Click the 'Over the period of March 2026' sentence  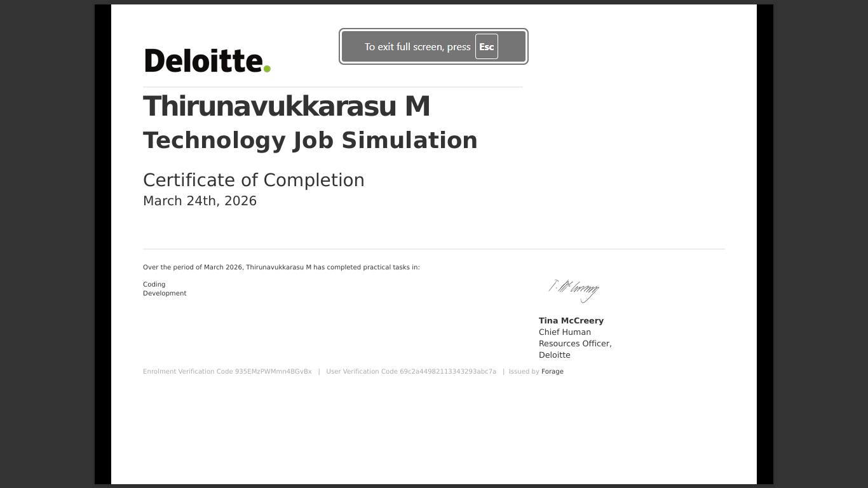click(281, 268)
